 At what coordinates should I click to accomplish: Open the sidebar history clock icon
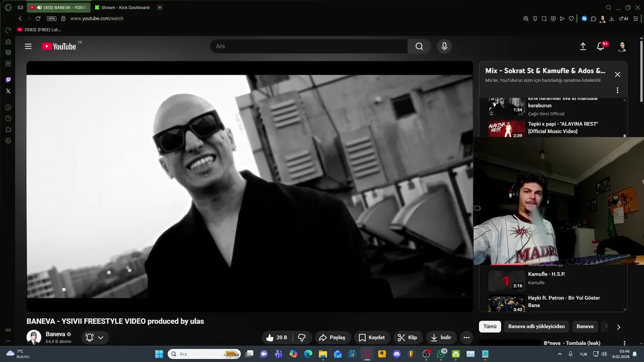click(x=8, y=119)
